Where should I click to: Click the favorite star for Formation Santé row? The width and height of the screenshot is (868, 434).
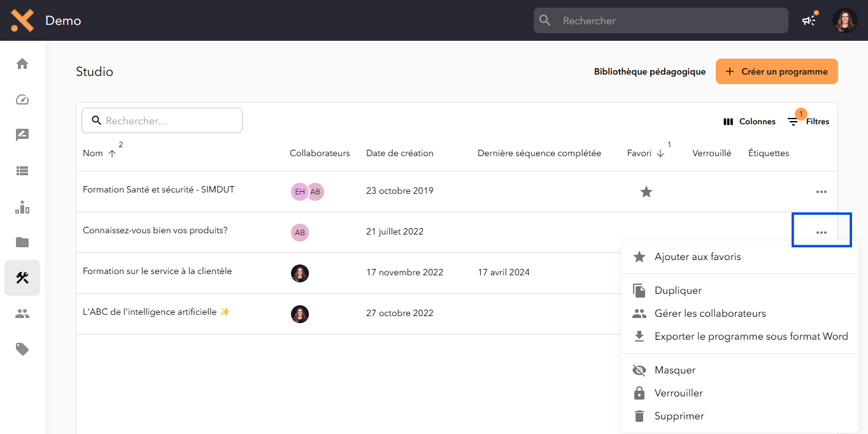click(x=646, y=191)
